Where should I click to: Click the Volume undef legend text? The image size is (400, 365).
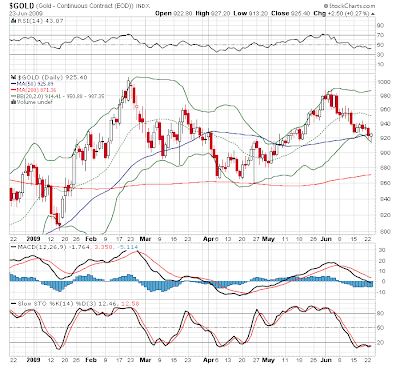(x=35, y=102)
